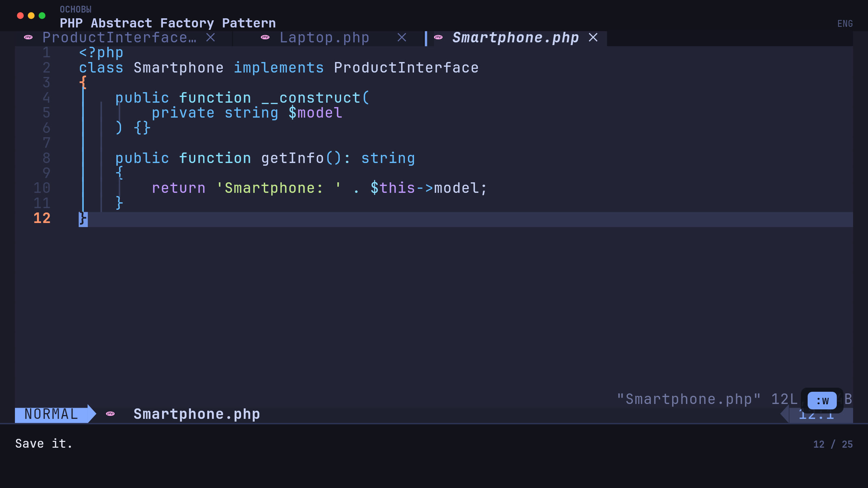Click the yellow minimize window button
Screen dimensions: 868x488
pyautogui.click(x=31, y=16)
